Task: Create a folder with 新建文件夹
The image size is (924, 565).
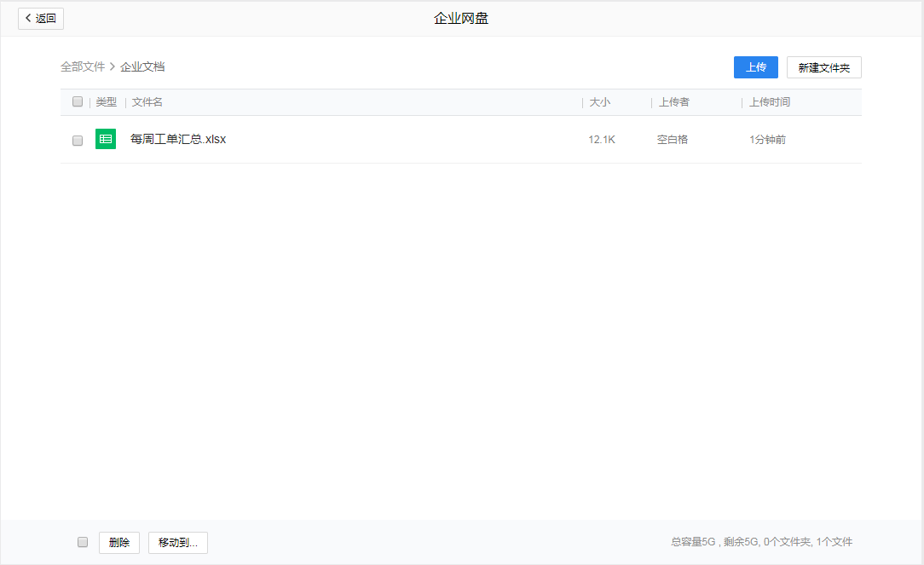Action: [x=823, y=67]
